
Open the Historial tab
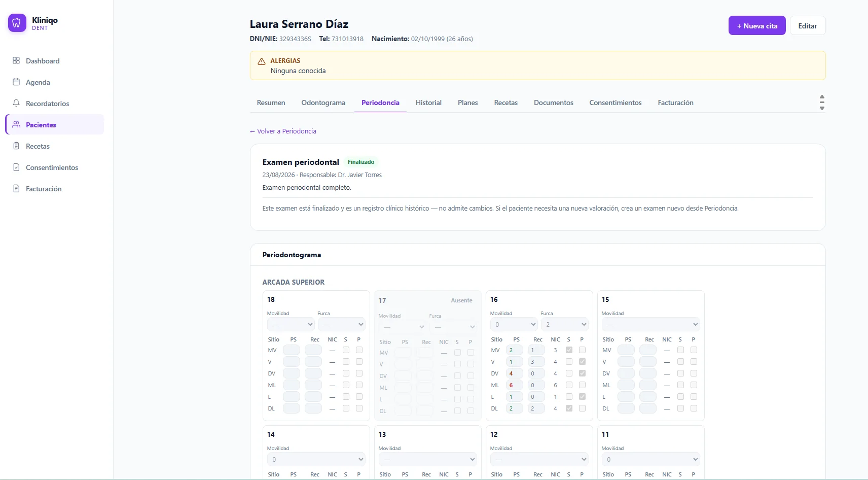click(x=428, y=102)
